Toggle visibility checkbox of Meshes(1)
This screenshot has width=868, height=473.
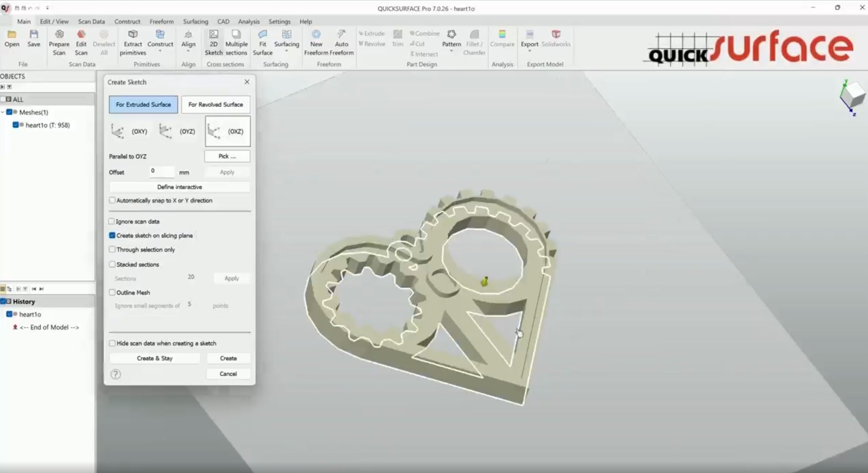click(9, 112)
